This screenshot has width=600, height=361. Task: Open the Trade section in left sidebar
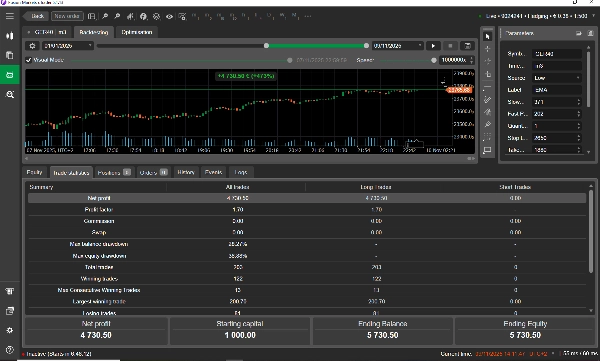coord(10,36)
